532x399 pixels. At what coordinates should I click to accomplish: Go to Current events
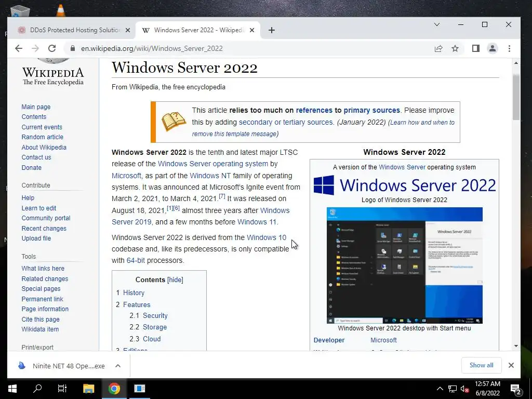point(42,127)
